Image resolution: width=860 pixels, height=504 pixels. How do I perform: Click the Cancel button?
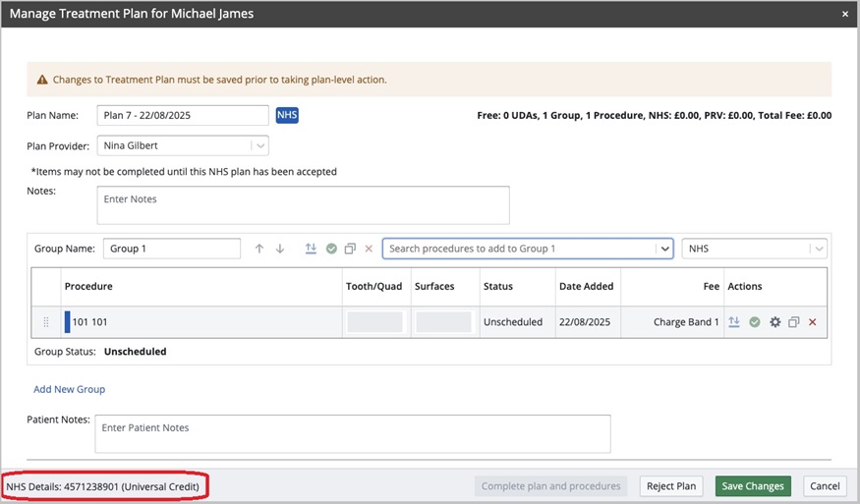[824, 486]
